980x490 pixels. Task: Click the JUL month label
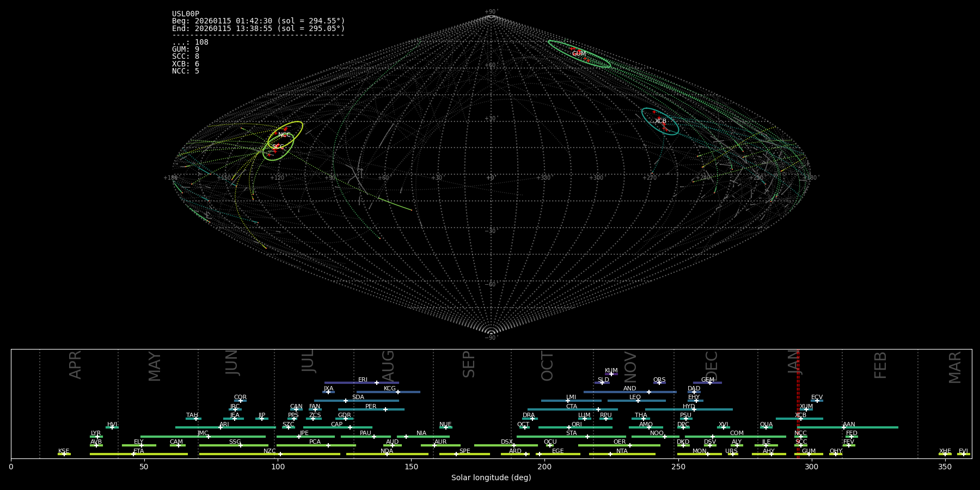(308, 361)
